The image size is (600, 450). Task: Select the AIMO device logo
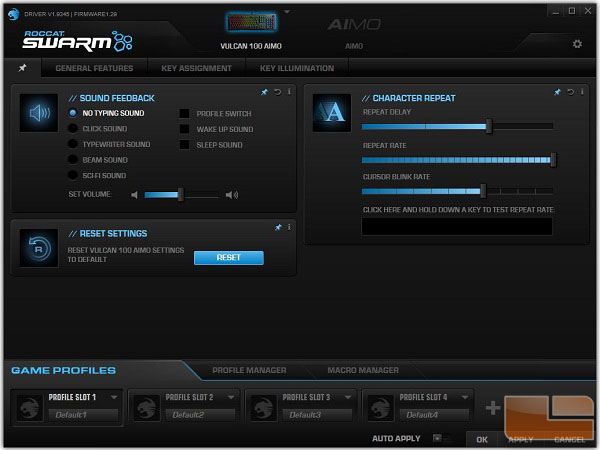click(x=354, y=25)
